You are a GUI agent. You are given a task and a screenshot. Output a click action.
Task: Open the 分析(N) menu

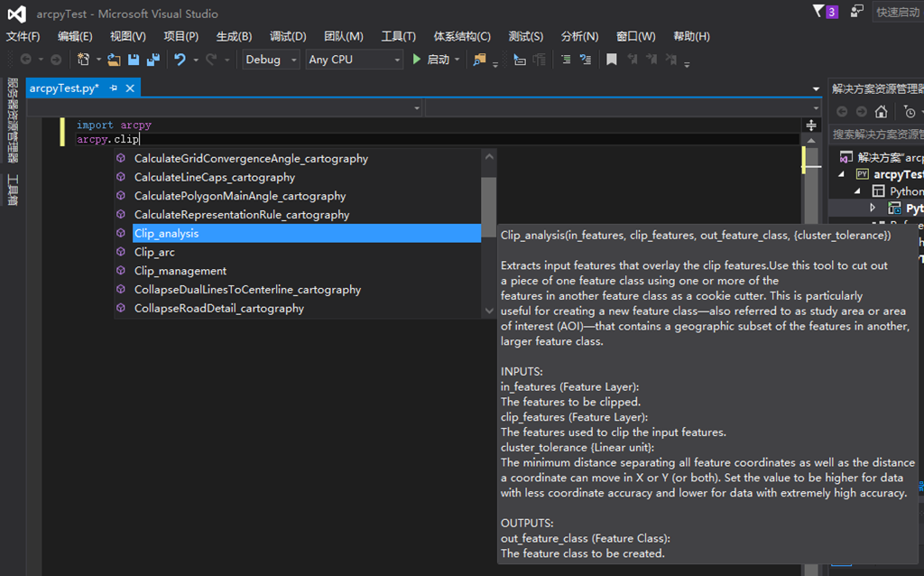click(x=579, y=36)
